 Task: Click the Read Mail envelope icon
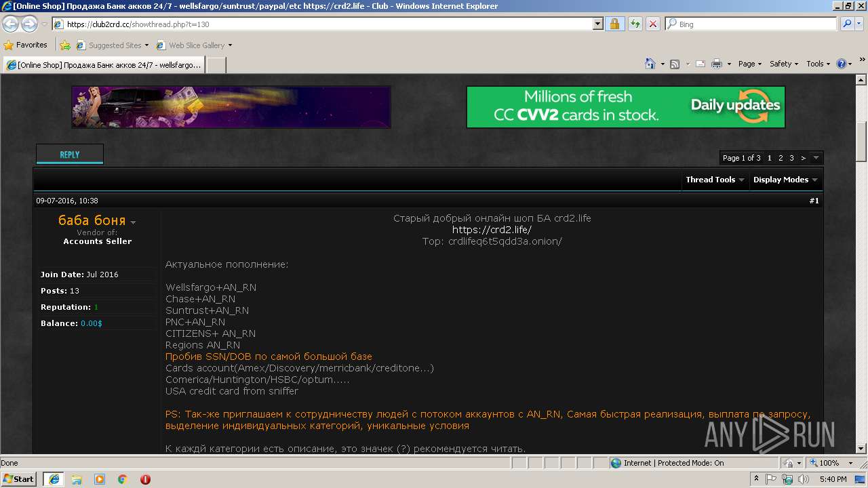point(700,64)
